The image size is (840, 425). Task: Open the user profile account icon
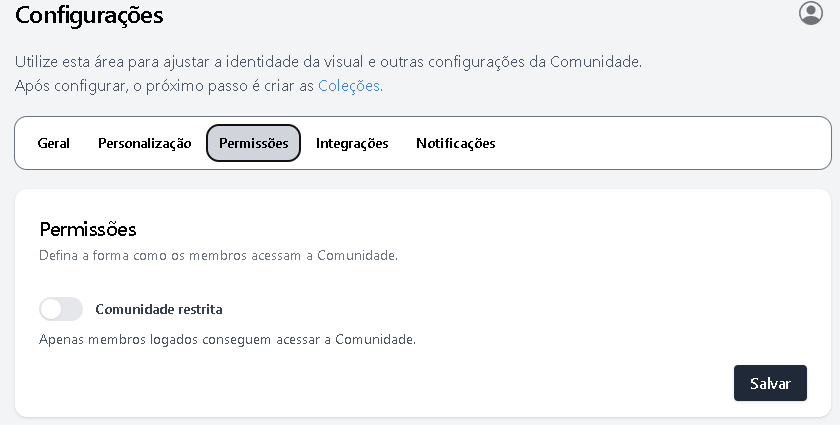tap(811, 13)
